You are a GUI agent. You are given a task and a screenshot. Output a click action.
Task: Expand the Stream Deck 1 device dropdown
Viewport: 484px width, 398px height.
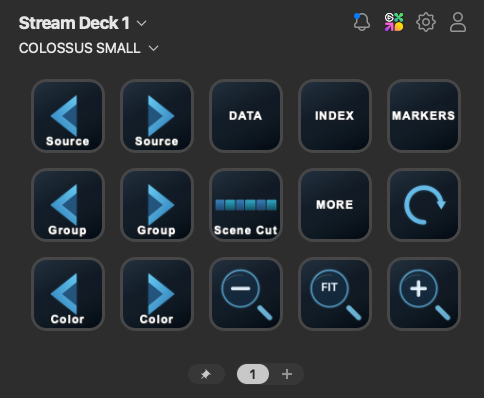(82, 23)
